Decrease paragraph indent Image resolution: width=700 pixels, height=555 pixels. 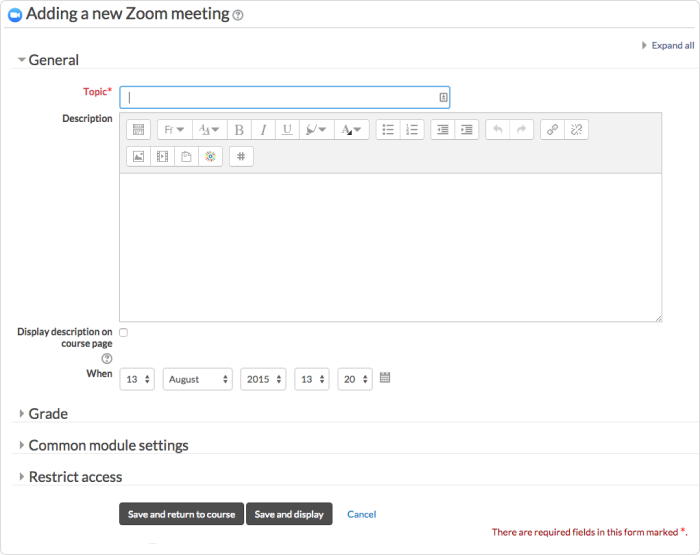tap(442, 129)
